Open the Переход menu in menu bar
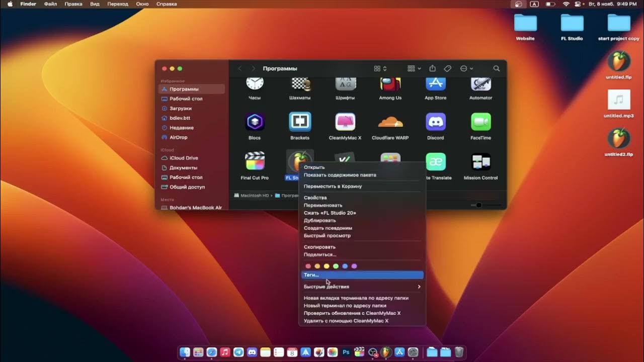Screen dimensions: 644x362 118,4
